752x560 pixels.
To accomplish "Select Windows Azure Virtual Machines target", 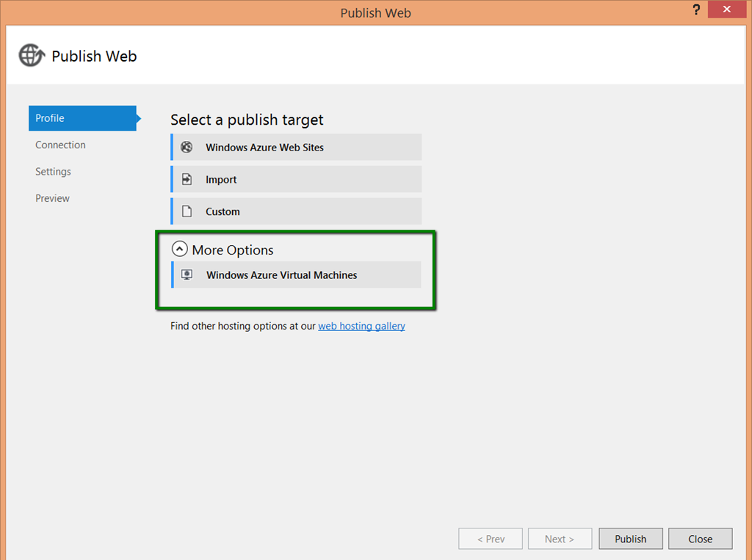I will coord(296,274).
